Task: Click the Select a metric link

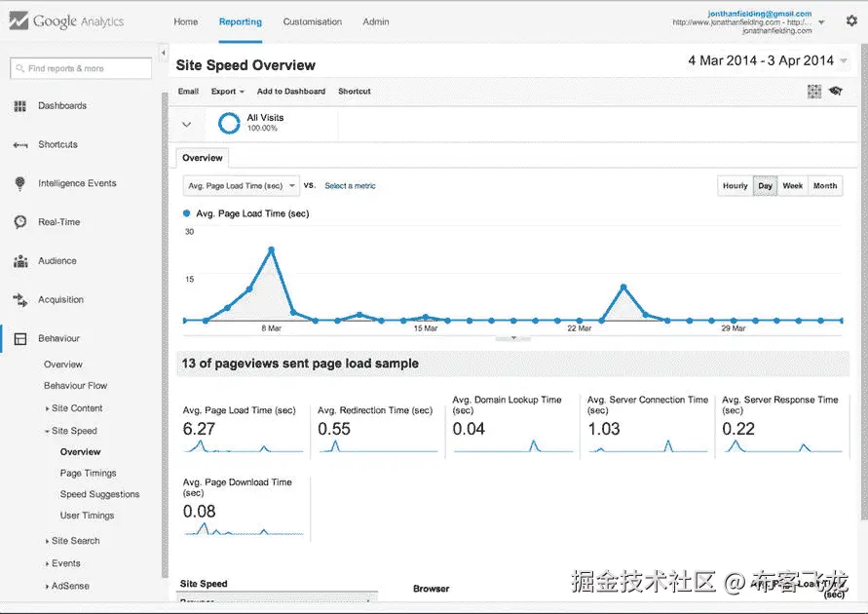Action: click(350, 186)
